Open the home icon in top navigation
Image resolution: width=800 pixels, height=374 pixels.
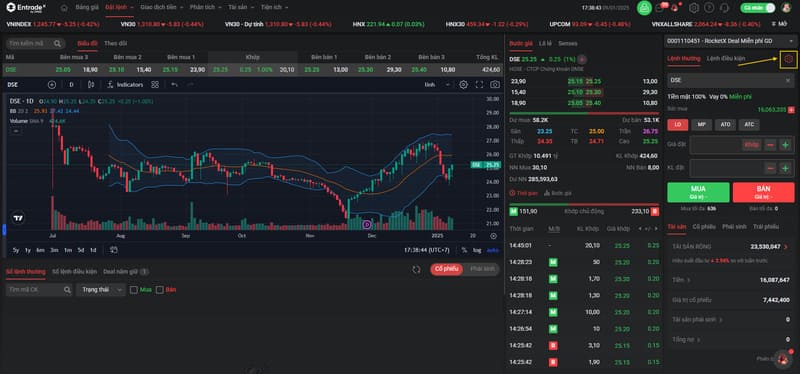[x=64, y=8]
